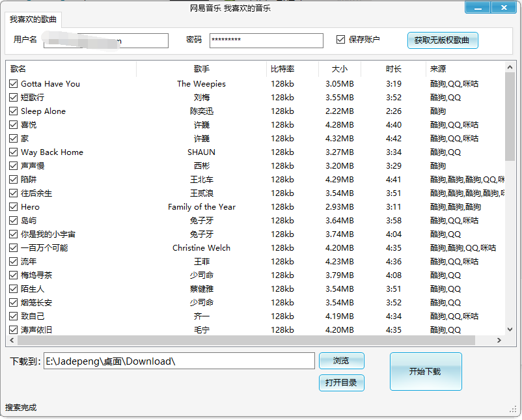
Task: Click the 王菲 artist cell
Action: (201, 262)
